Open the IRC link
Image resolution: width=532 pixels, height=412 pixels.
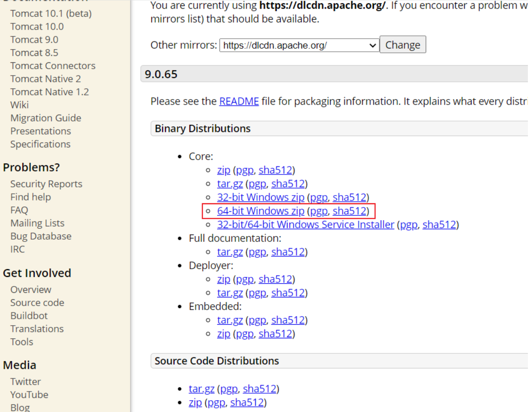[x=18, y=249]
